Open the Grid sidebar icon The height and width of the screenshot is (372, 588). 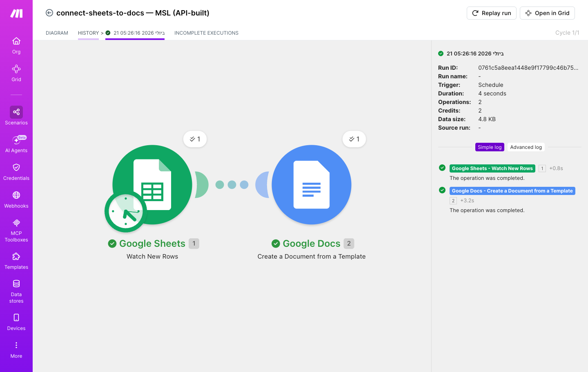(16, 69)
